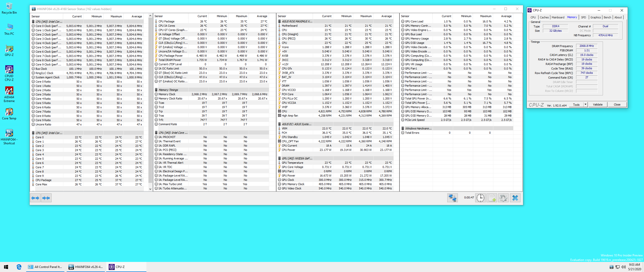Switch to All Control Panel Items taskbar button
Viewport: 644px width, 272px height.
point(46,267)
